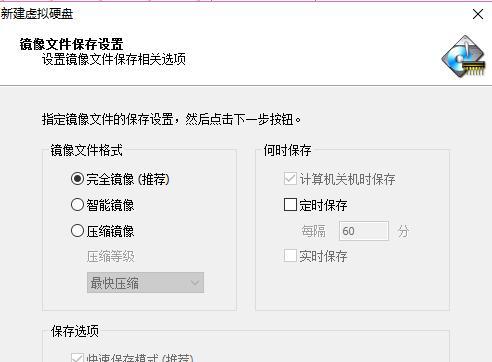The image size is (492, 362).
Task: Click the interval field showing 60
Action: click(x=364, y=231)
